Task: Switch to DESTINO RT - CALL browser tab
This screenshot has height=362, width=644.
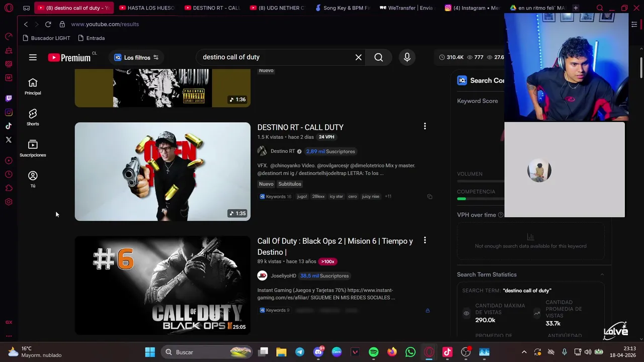Action: pos(212,8)
